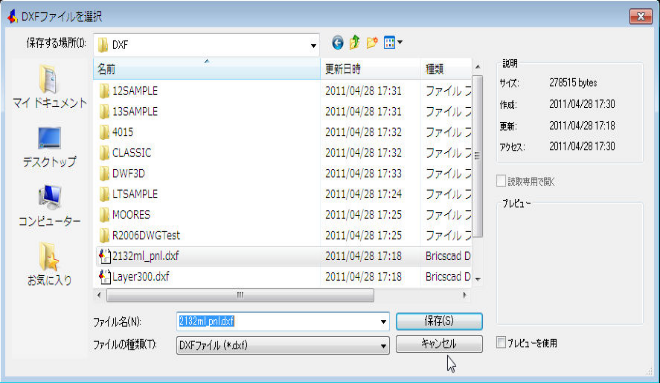Click the 作成 date value 2011/04/28 17:30
Viewport: 660px width, 383px height.
[x=582, y=104]
